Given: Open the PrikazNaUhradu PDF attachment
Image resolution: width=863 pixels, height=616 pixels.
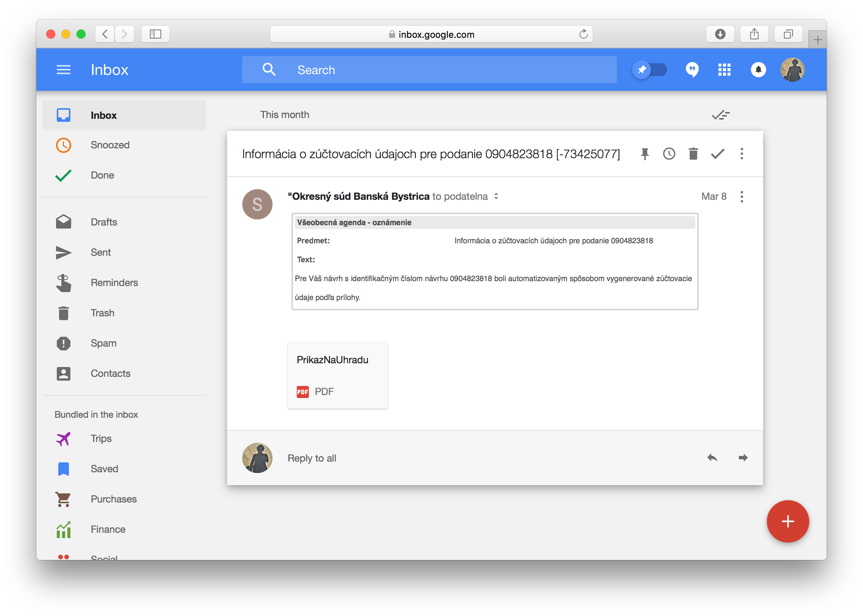Looking at the screenshot, I should point(337,375).
